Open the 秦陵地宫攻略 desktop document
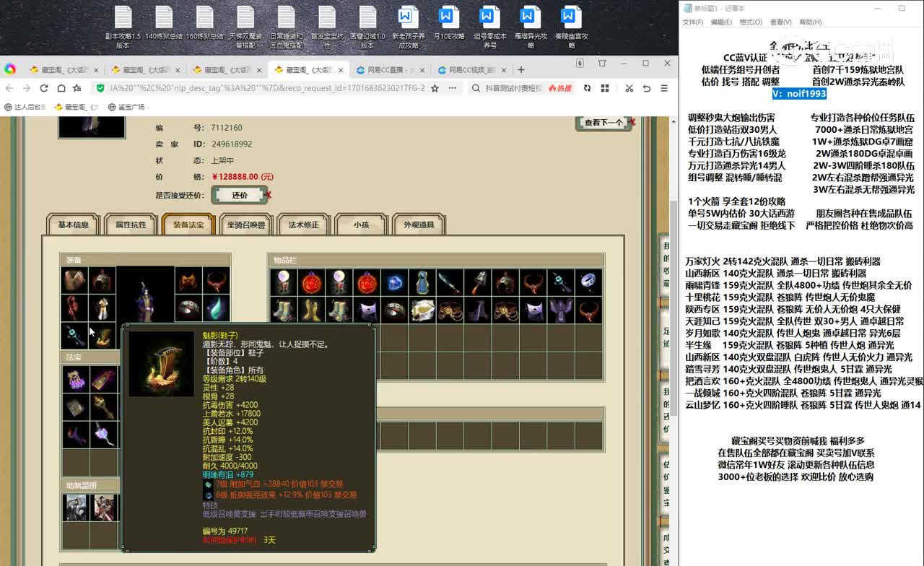924x566 pixels. point(571,27)
